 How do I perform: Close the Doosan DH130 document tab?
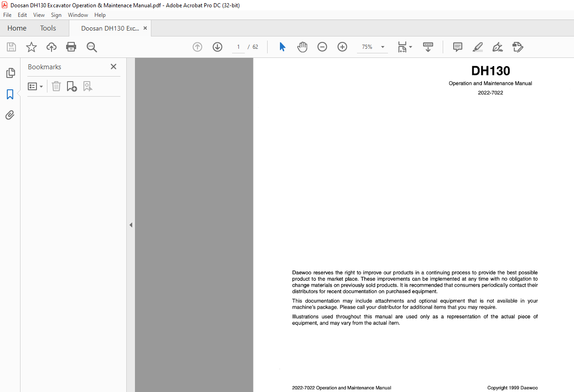click(145, 28)
